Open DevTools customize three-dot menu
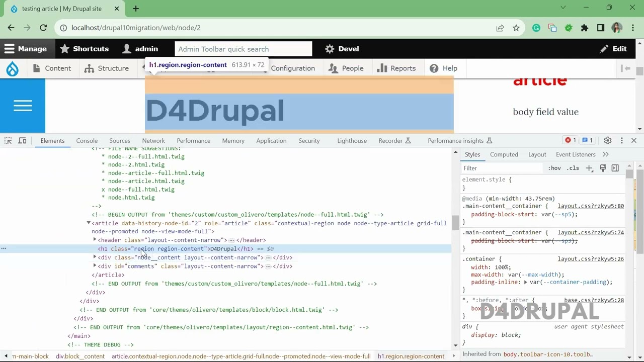Viewport: 644px width, 362px height. 622,141
